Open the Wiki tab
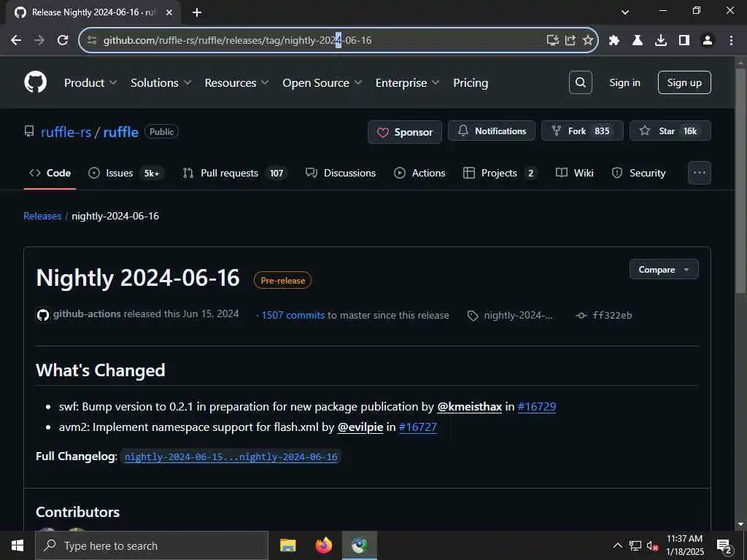747x560 pixels. click(x=575, y=173)
